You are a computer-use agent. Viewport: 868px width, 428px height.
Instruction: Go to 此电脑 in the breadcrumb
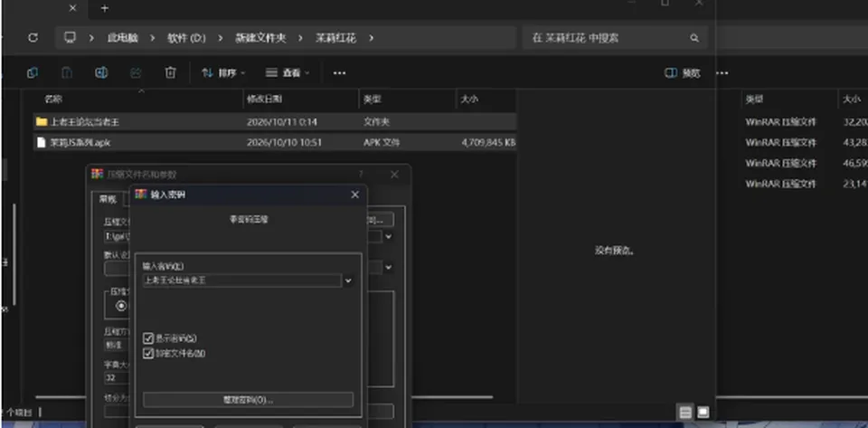click(x=122, y=38)
